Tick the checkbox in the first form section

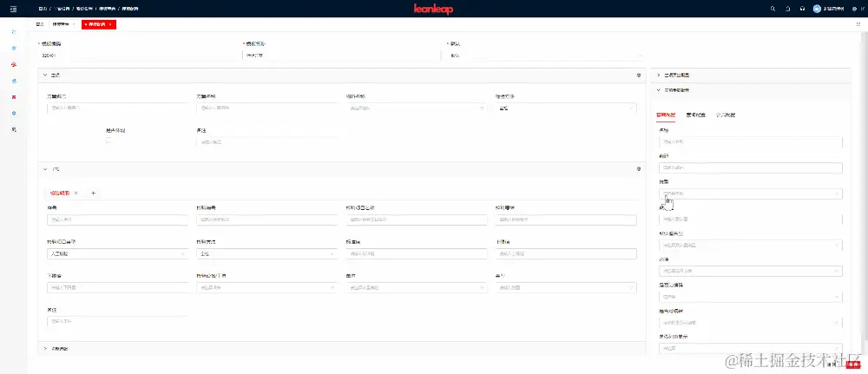[x=109, y=141]
